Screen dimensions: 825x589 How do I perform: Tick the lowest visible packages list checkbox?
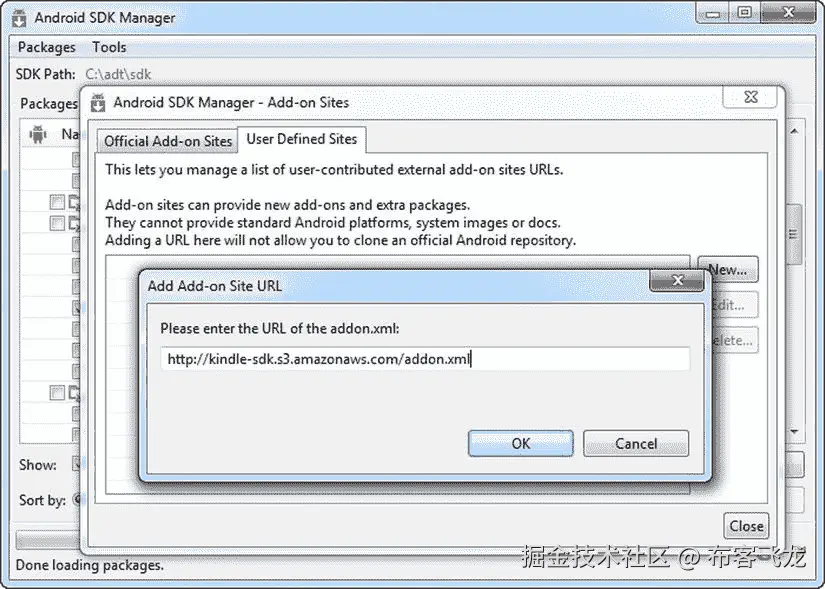tap(58, 393)
